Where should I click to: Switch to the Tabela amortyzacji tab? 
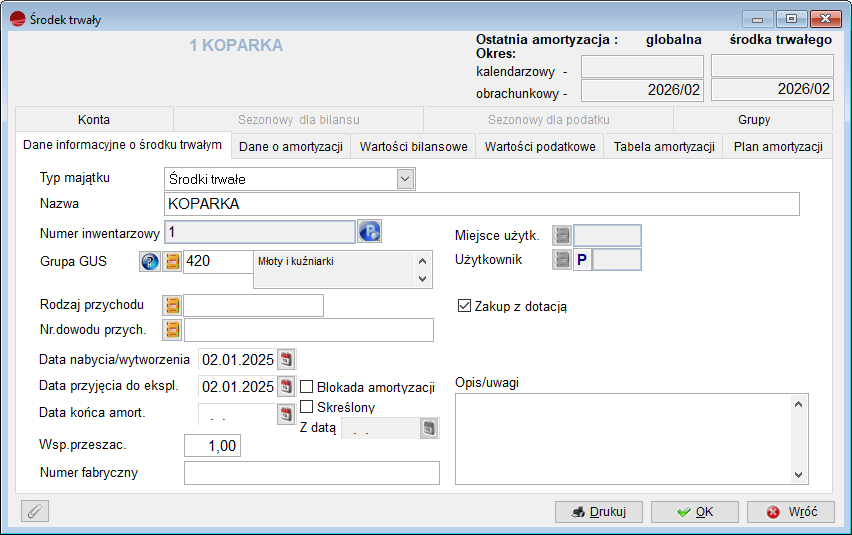[664, 147]
